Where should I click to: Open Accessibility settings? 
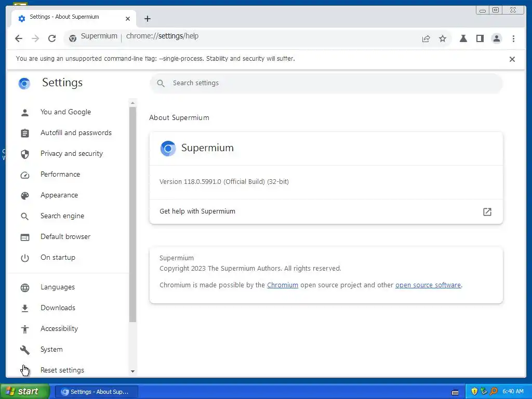click(x=59, y=328)
